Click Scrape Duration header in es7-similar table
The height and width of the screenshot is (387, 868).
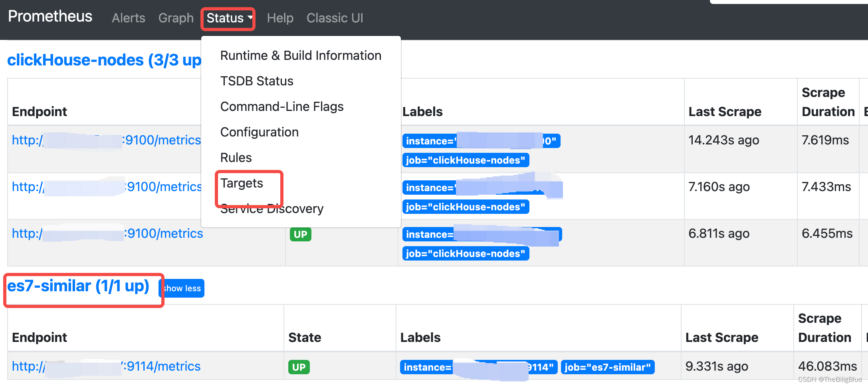point(824,328)
